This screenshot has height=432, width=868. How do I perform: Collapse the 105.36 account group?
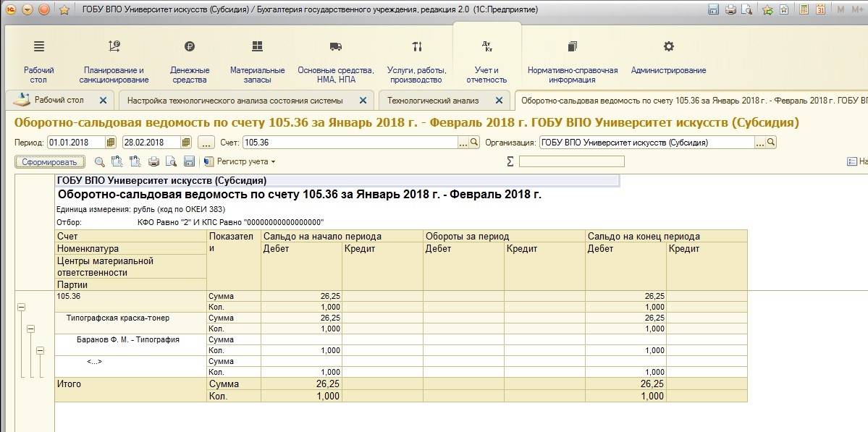(21, 308)
